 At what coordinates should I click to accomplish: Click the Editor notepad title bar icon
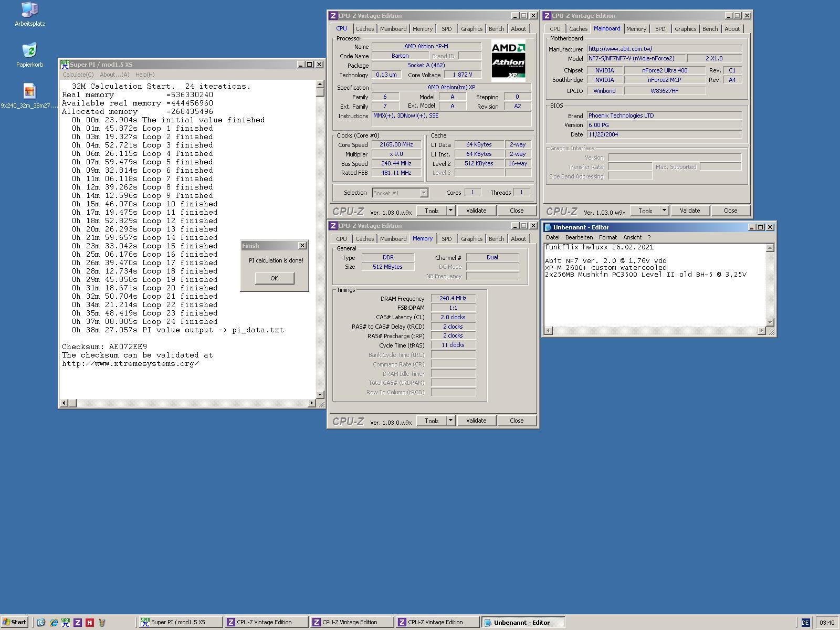pos(548,227)
